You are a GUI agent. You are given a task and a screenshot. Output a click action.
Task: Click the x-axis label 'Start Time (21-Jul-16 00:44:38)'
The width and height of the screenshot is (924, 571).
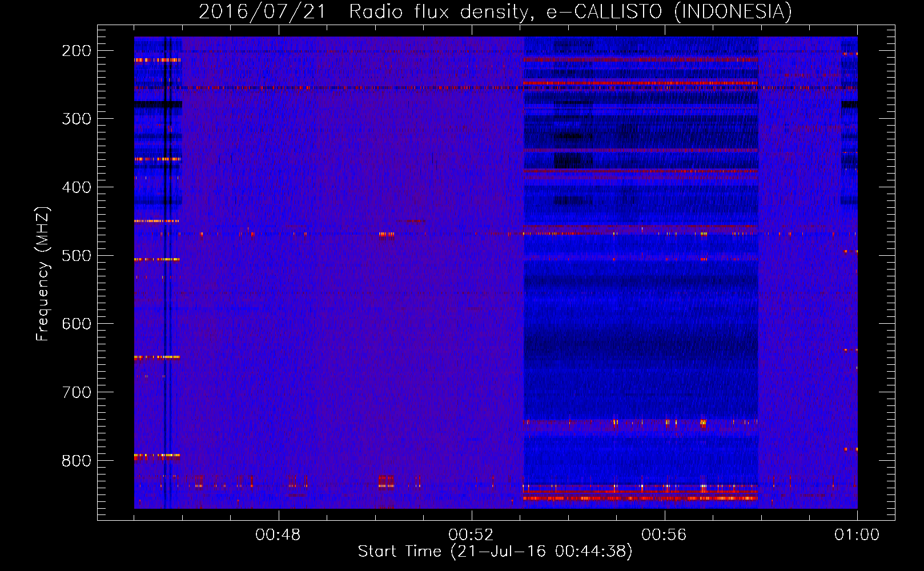point(495,552)
